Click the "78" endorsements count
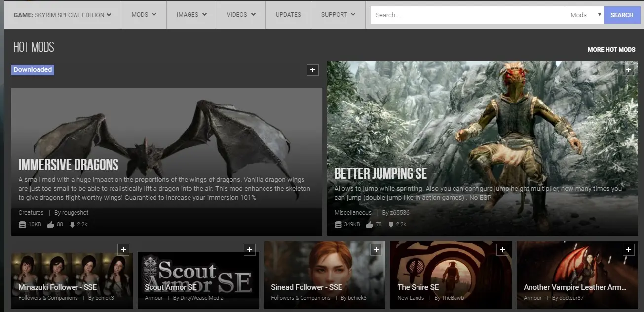This screenshot has width=644, height=312. [x=379, y=225]
